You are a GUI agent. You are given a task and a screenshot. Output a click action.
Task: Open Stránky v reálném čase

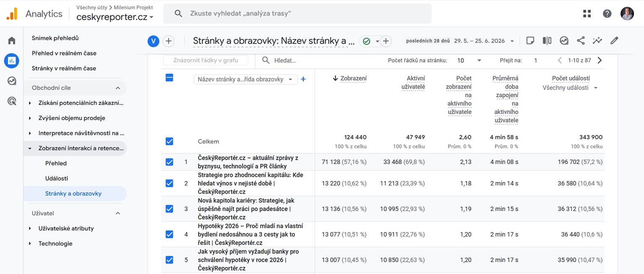tap(64, 68)
